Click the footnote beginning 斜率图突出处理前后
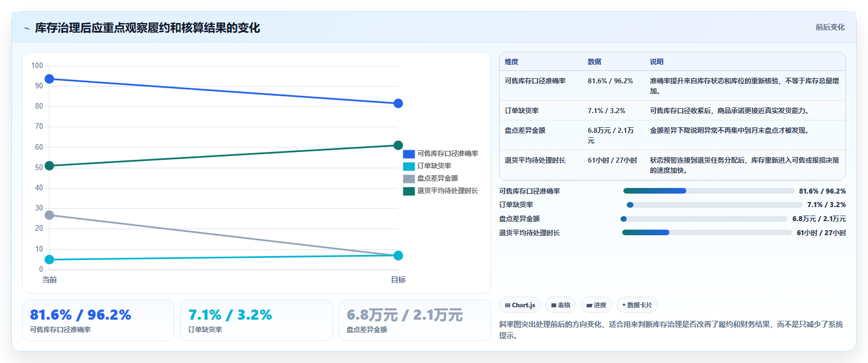The height and width of the screenshot is (363, 868). (671, 330)
